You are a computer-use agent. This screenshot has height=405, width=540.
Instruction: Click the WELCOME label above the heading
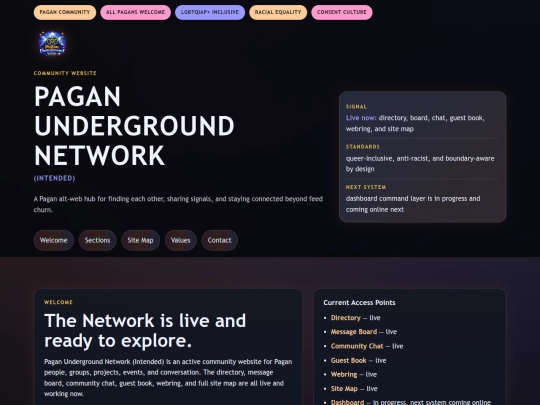(x=58, y=302)
